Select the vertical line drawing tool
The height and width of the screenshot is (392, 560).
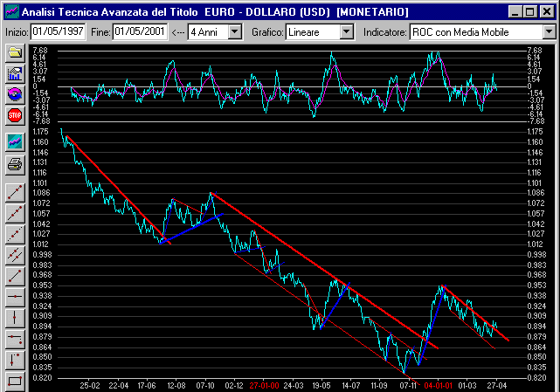(x=15, y=316)
